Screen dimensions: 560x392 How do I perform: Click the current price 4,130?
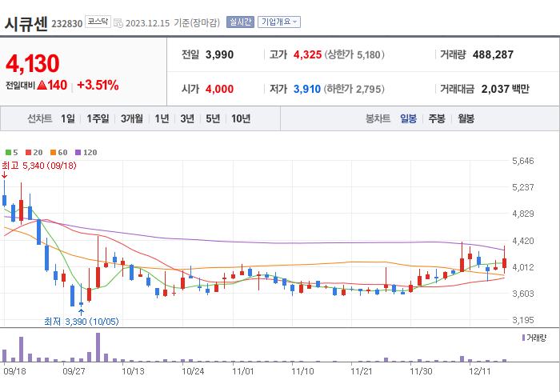pyautogui.click(x=33, y=63)
